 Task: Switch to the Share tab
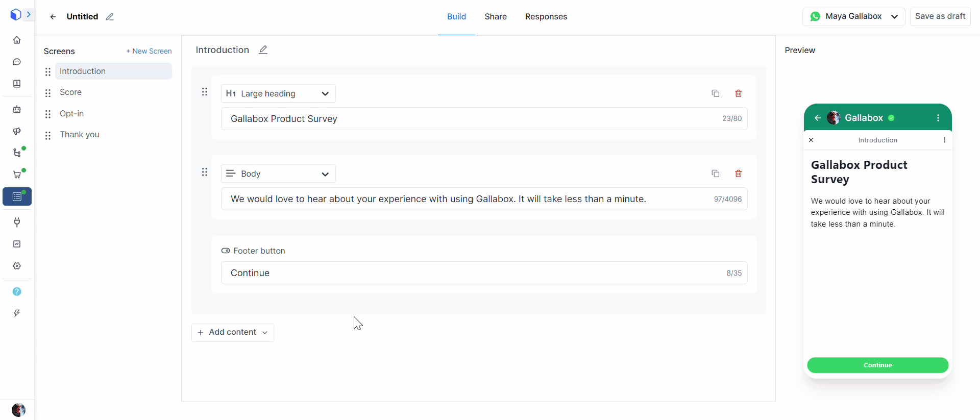(x=495, y=17)
